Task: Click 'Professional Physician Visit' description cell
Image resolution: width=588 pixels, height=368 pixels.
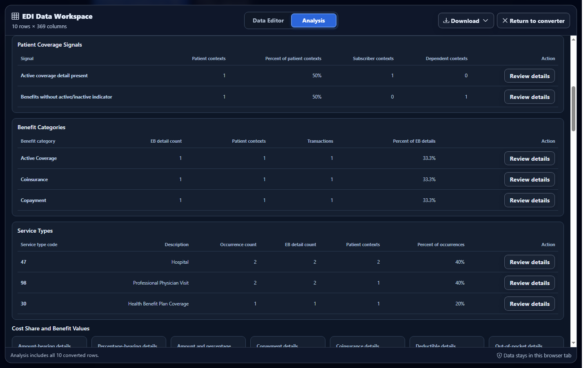Action: (x=161, y=283)
